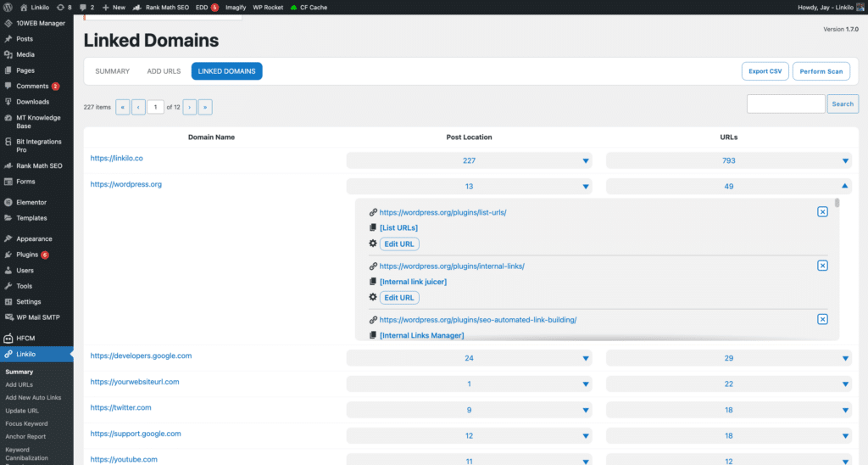Click the Export CSV button
This screenshot has width=868, height=465.
click(765, 71)
